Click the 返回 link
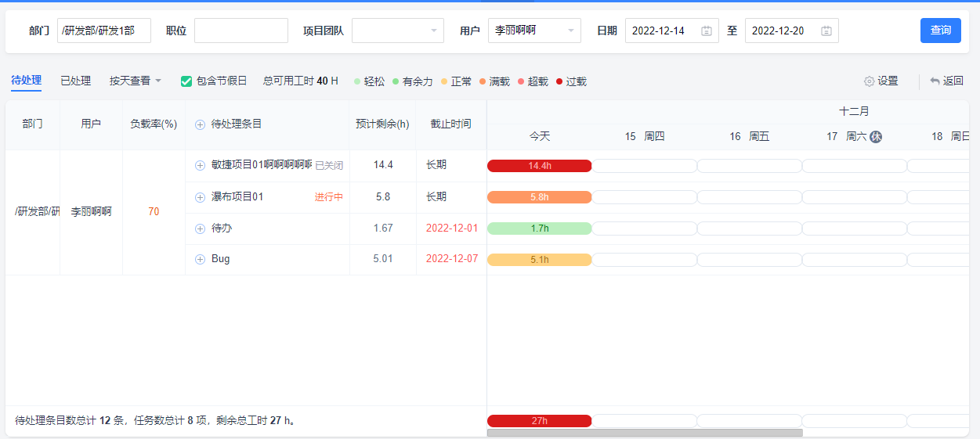Viewport: 980px width, 439px height. [x=947, y=81]
